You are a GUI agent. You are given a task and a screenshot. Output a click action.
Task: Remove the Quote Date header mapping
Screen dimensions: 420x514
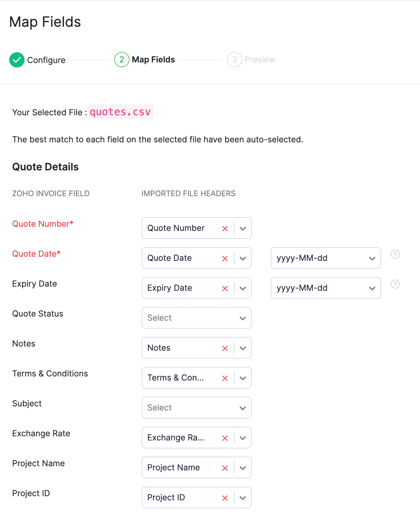click(225, 258)
